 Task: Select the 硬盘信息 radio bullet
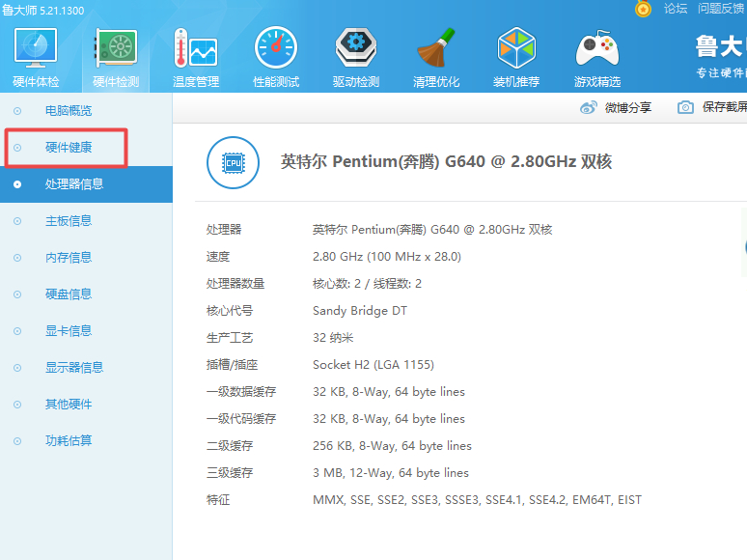(x=17, y=294)
